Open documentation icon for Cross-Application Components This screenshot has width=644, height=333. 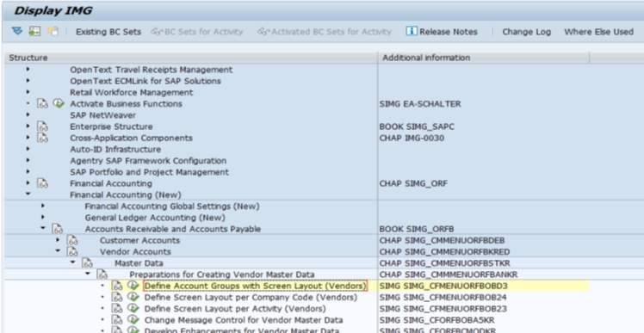43,138
